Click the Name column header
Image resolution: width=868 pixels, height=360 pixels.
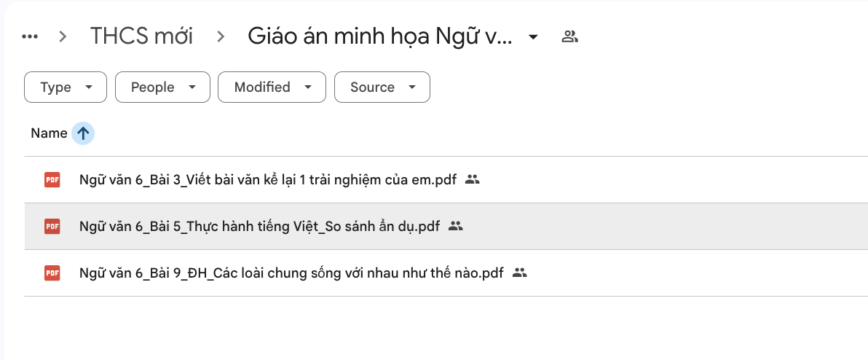[x=49, y=133]
